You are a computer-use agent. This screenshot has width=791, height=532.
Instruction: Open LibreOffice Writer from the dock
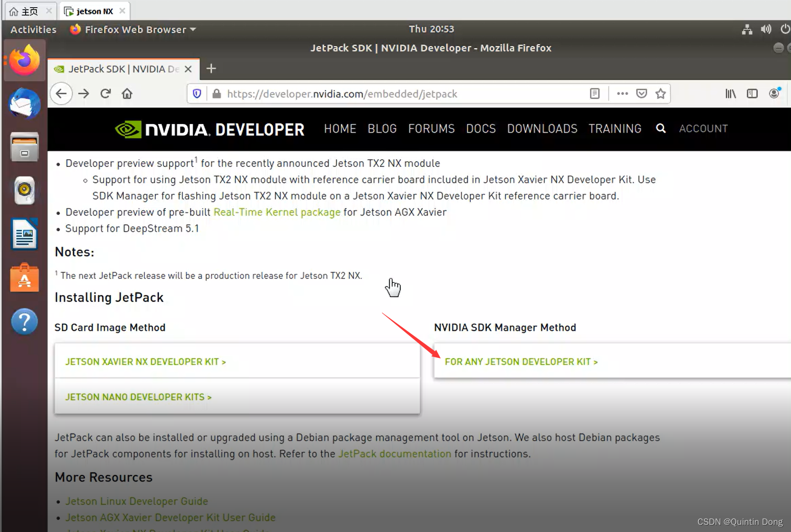coord(24,234)
